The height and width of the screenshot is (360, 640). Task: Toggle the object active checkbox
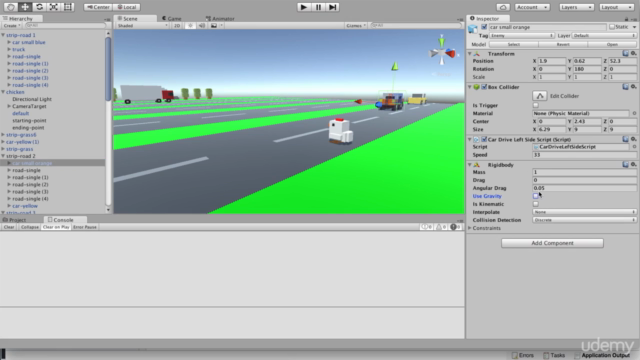[x=484, y=27]
